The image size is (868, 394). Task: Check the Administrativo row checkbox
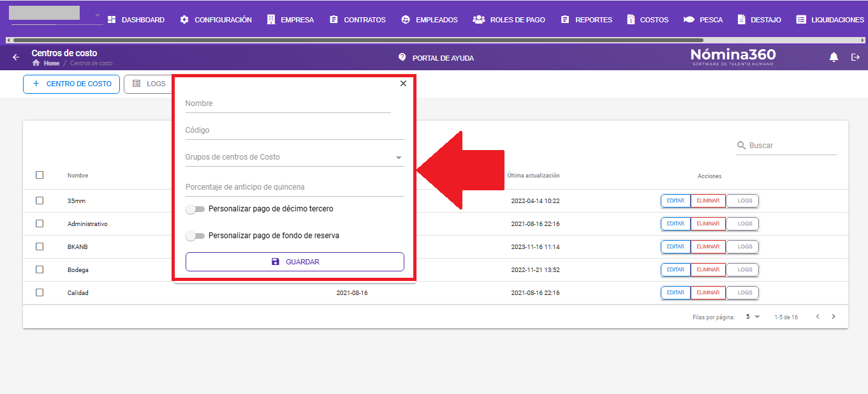click(x=40, y=224)
